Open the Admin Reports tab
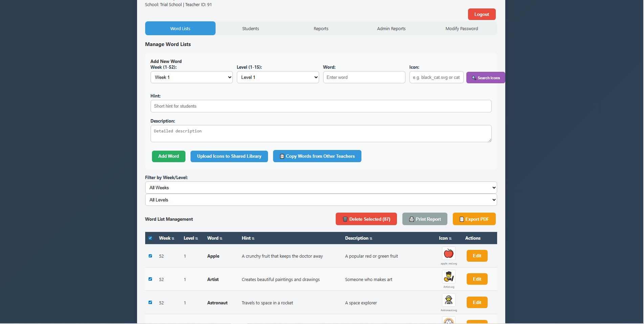This screenshot has width=644, height=324. 391,28
